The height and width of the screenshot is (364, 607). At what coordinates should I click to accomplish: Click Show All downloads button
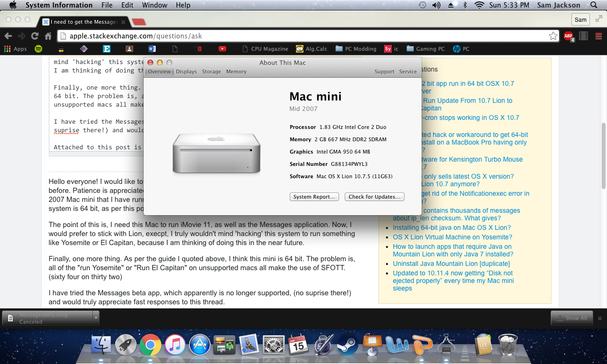[572, 318]
